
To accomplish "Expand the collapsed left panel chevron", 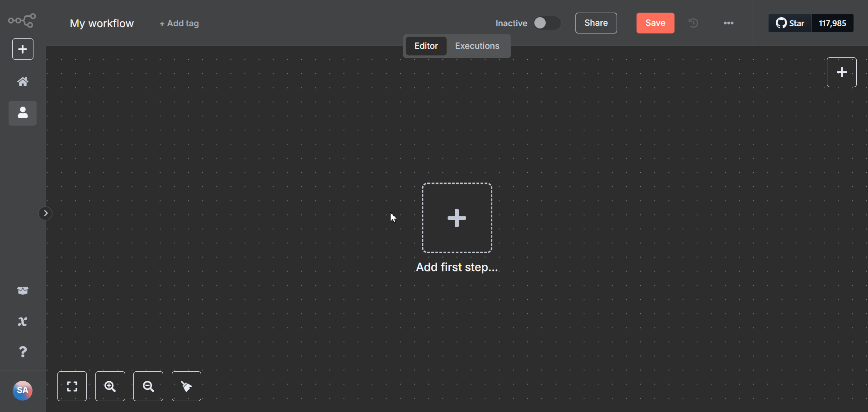I will 45,213.
